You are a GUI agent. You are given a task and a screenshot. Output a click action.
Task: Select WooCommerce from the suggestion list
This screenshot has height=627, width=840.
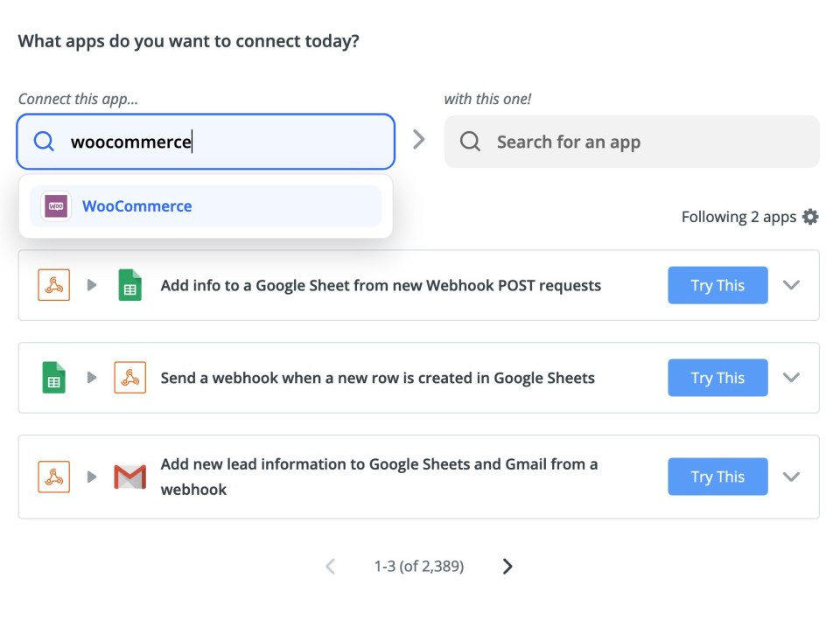pos(136,206)
